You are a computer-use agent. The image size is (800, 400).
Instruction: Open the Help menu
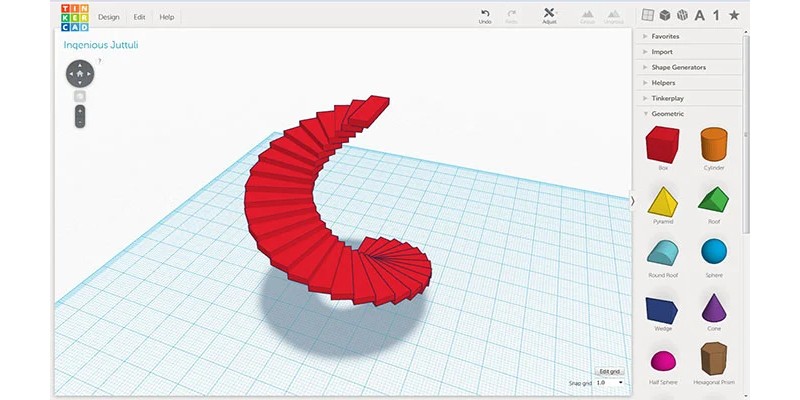coord(167,17)
